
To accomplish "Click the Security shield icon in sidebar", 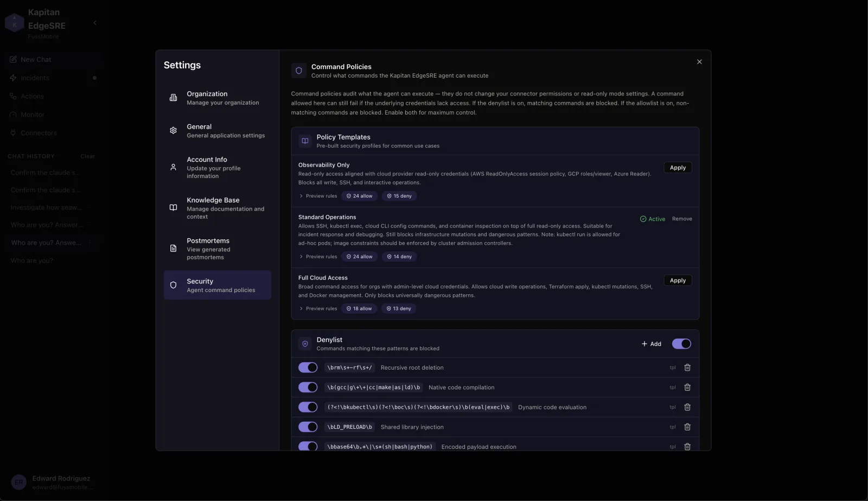I will [x=174, y=285].
